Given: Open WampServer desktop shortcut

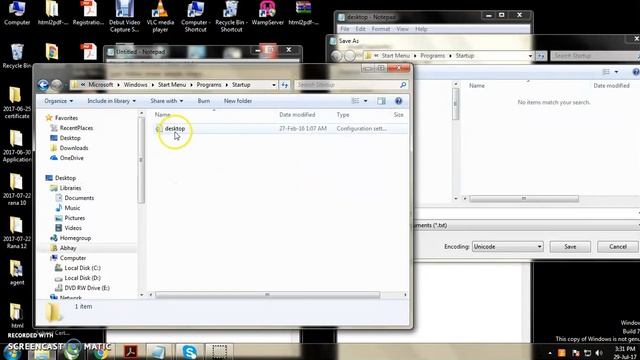Looking at the screenshot, I should [267, 13].
